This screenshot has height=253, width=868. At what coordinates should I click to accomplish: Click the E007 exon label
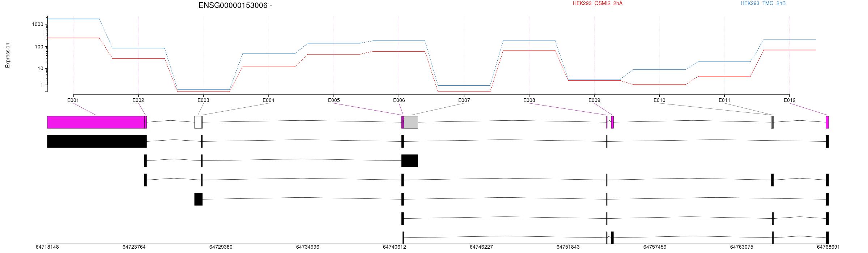point(464,100)
